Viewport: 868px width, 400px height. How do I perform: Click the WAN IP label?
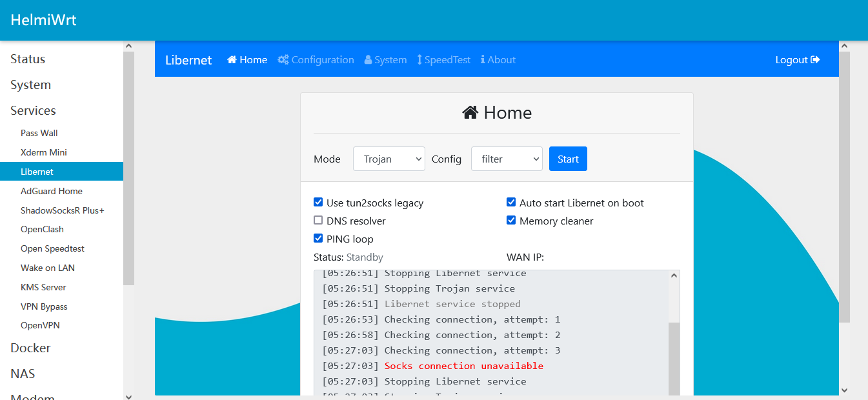525,257
